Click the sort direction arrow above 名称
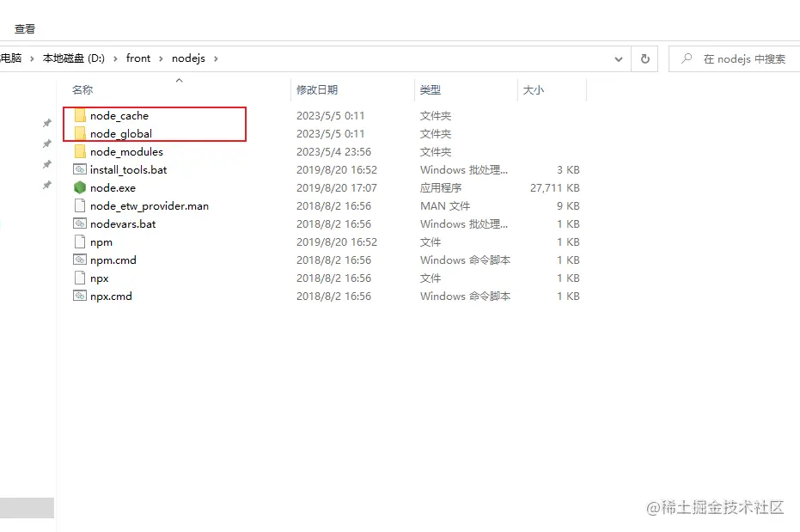800x532 pixels. [179, 80]
